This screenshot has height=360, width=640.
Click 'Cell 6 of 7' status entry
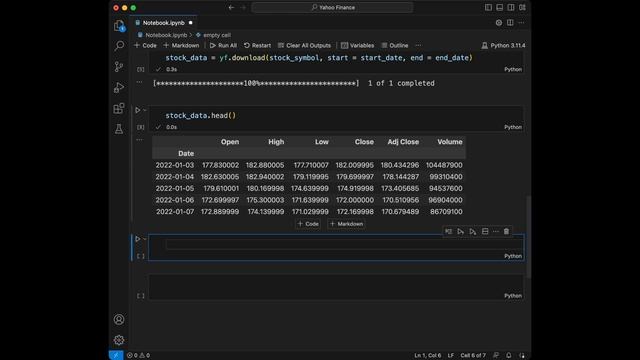(x=473, y=355)
